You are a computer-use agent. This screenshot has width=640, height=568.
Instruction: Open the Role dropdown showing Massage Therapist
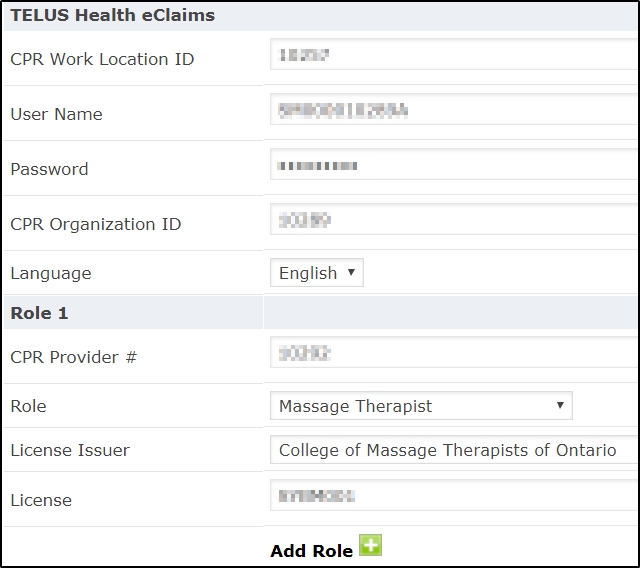click(x=421, y=406)
